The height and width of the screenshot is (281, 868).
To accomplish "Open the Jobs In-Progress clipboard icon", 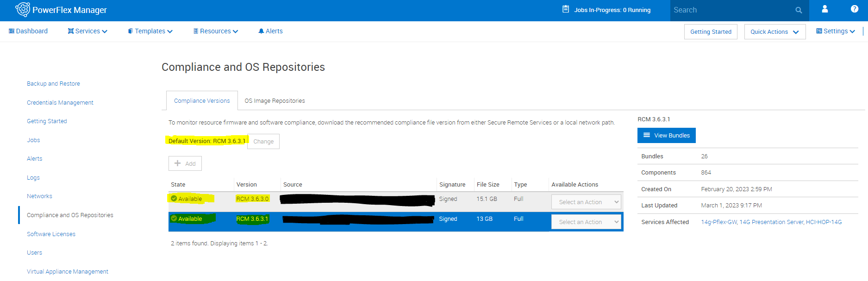I will tap(566, 9).
